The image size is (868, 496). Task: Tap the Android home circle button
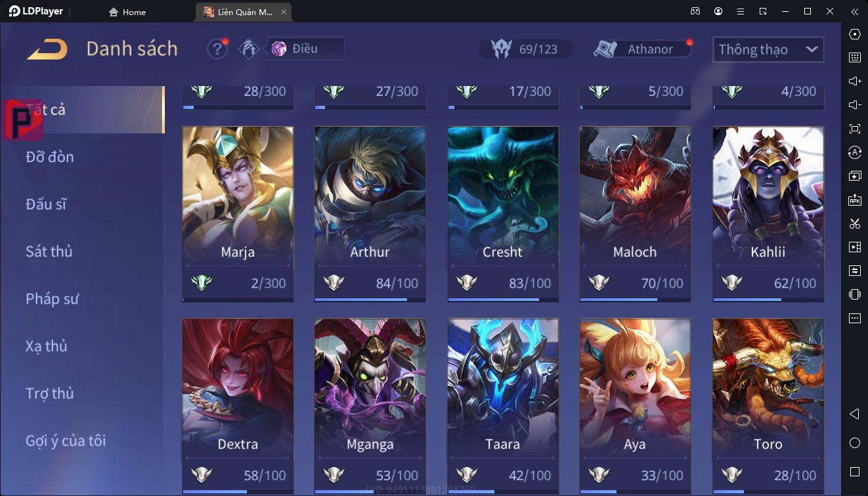[x=855, y=443]
